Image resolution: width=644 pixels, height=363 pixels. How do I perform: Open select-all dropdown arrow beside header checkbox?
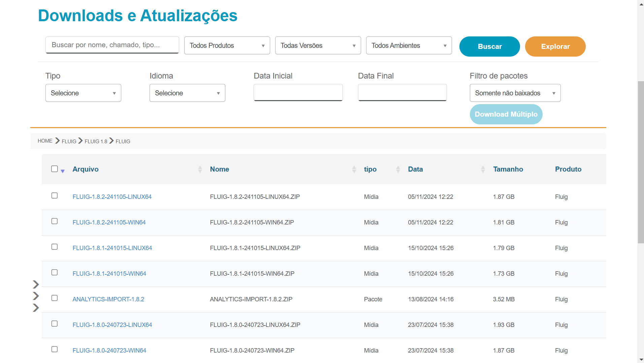coord(63,171)
